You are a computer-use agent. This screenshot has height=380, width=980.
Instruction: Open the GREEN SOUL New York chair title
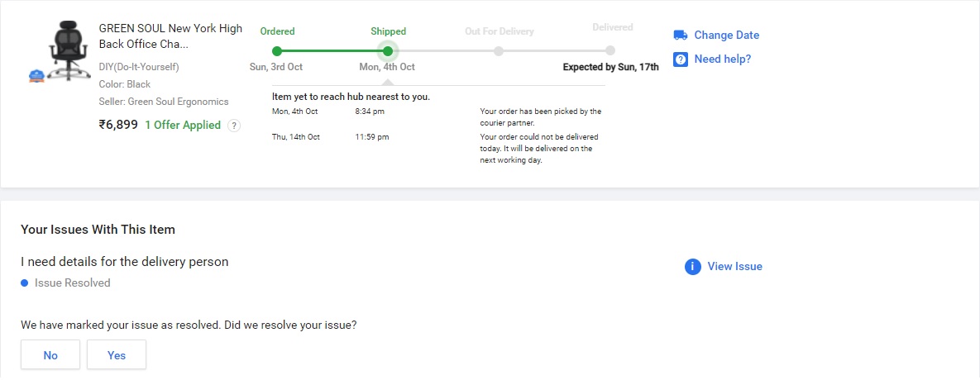pyautogui.click(x=170, y=36)
